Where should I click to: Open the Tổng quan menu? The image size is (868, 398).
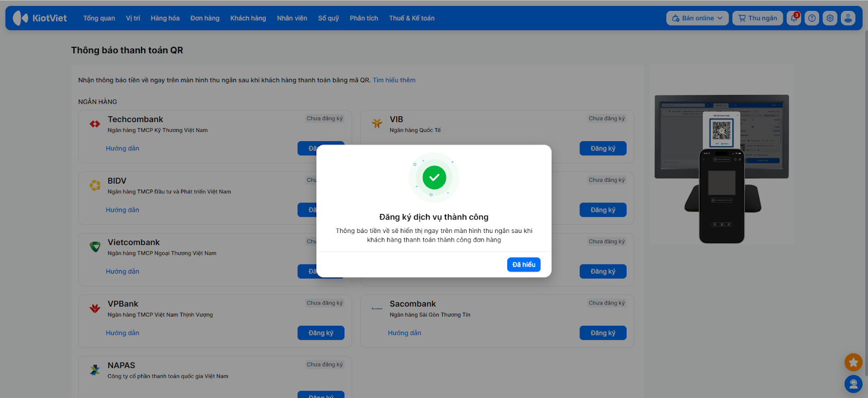[99, 18]
